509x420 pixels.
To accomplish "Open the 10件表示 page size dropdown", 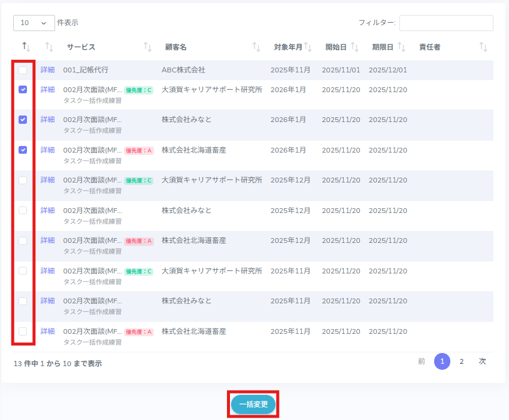I will (34, 23).
